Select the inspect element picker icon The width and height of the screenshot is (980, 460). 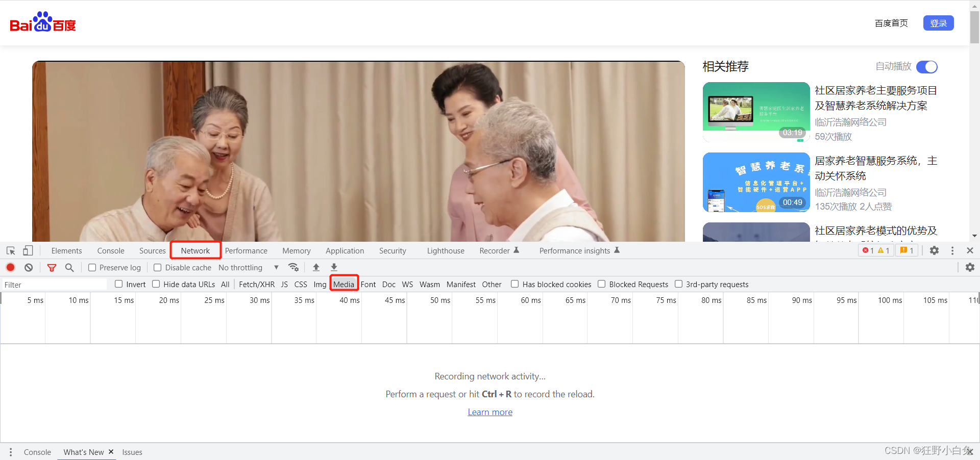(x=11, y=251)
